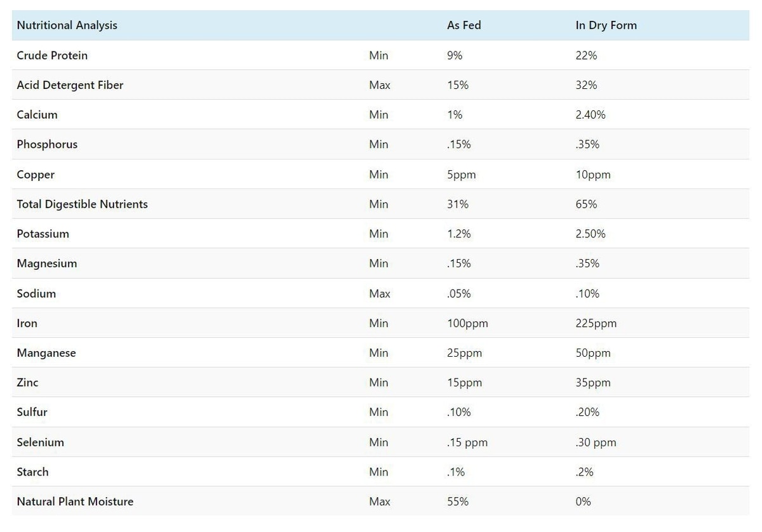Select Phosphorus dry form value .35%
This screenshot has height=532, width=762.
[587, 145]
